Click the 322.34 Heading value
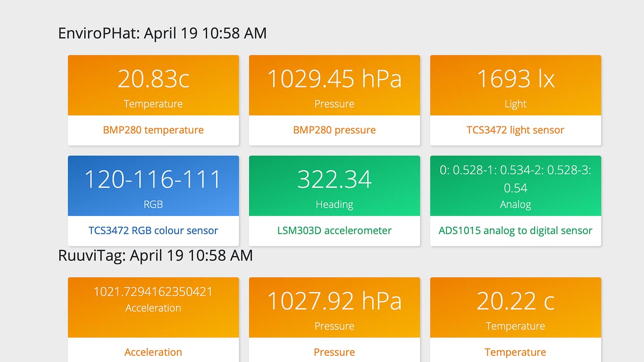The width and height of the screenshot is (644, 362). pyautogui.click(x=334, y=179)
